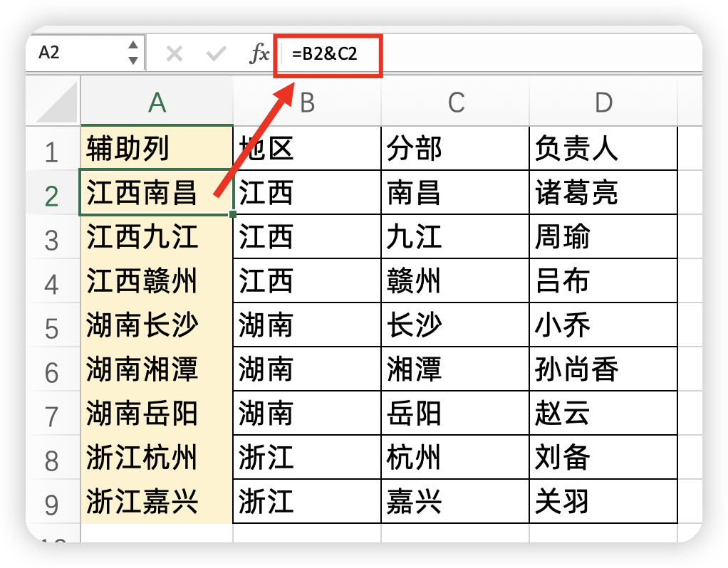This screenshot has height=568, width=728.
Task: Click cell 诸葛亮 in column D
Action: tap(603, 193)
